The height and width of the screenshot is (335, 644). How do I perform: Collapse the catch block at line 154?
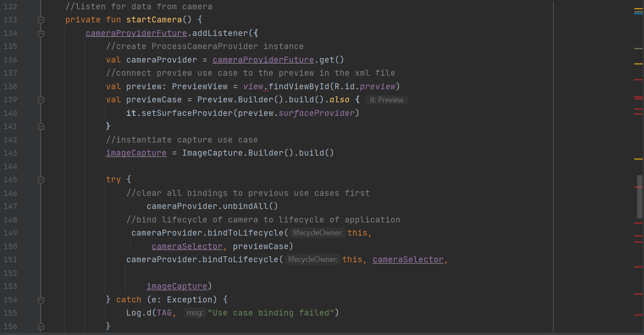(x=41, y=300)
